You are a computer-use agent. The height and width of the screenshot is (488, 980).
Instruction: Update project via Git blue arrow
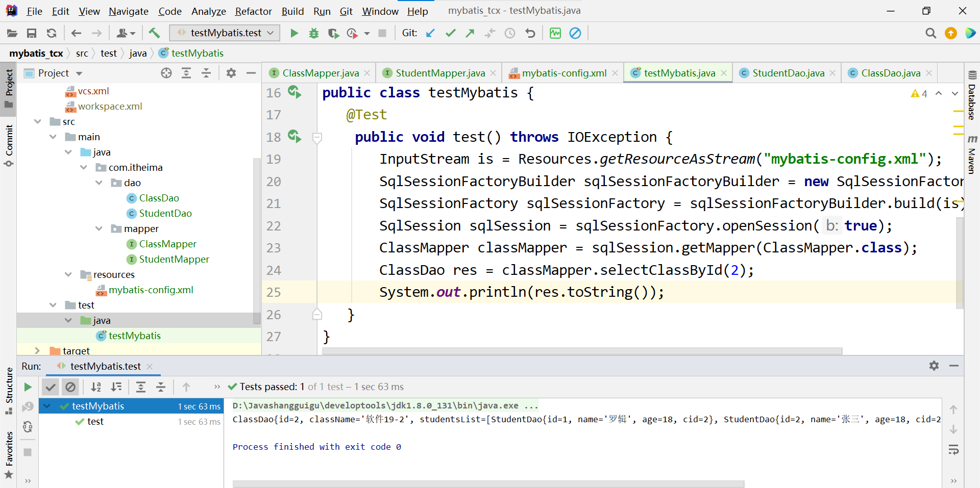(x=430, y=33)
